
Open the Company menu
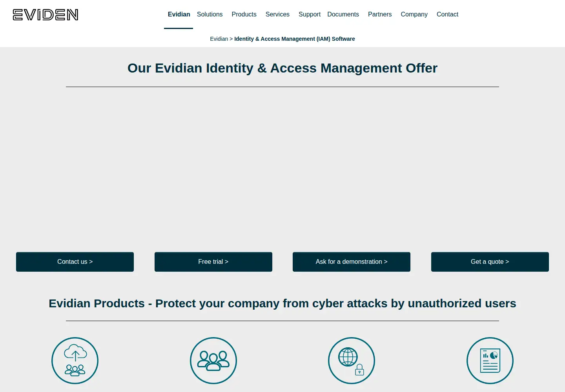tap(414, 15)
